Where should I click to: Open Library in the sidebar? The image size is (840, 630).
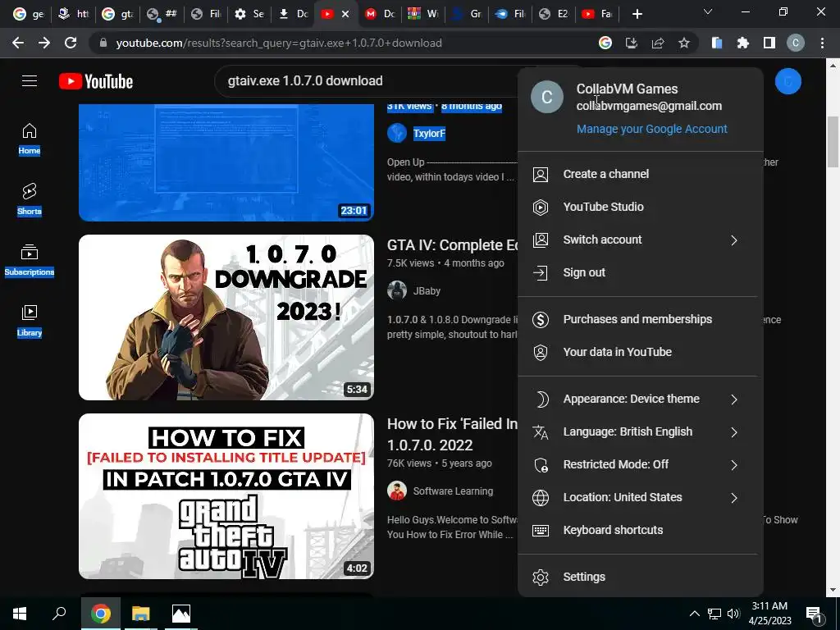[x=30, y=321]
